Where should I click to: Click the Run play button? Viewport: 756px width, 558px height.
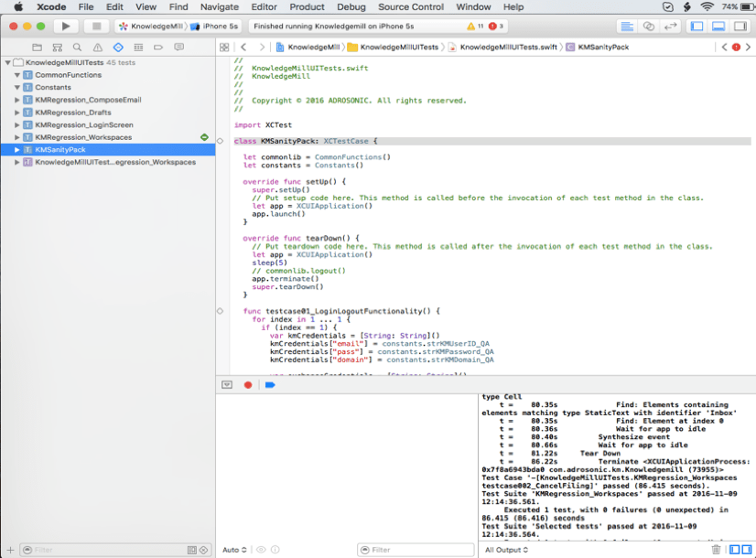pyautogui.click(x=66, y=27)
